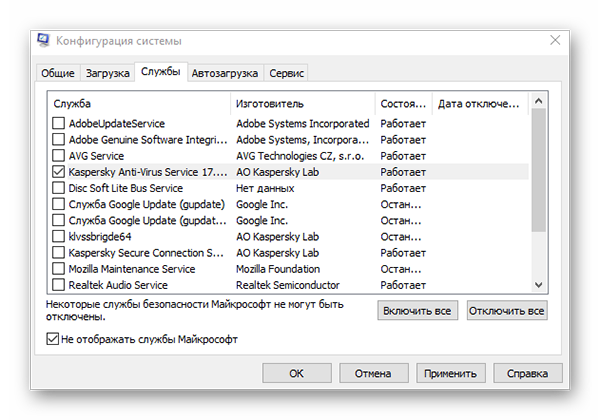Click the Отмена button
This screenshot has width=600, height=420.
pos(373,373)
